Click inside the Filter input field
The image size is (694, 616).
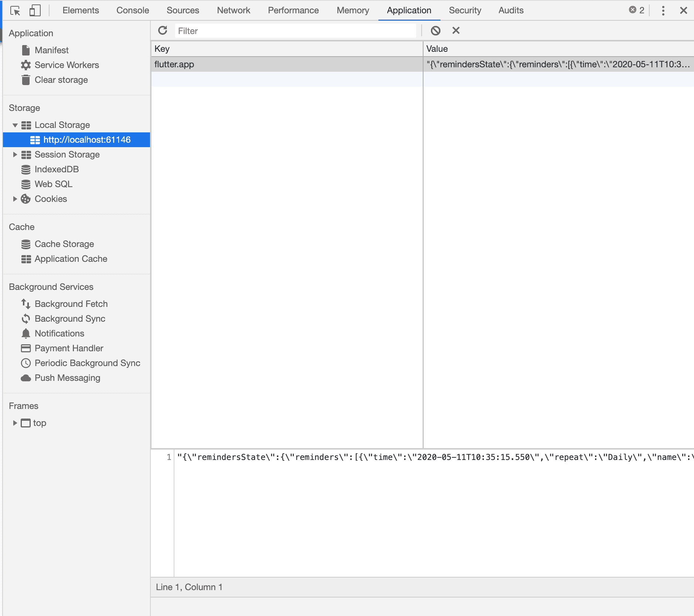click(296, 31)
